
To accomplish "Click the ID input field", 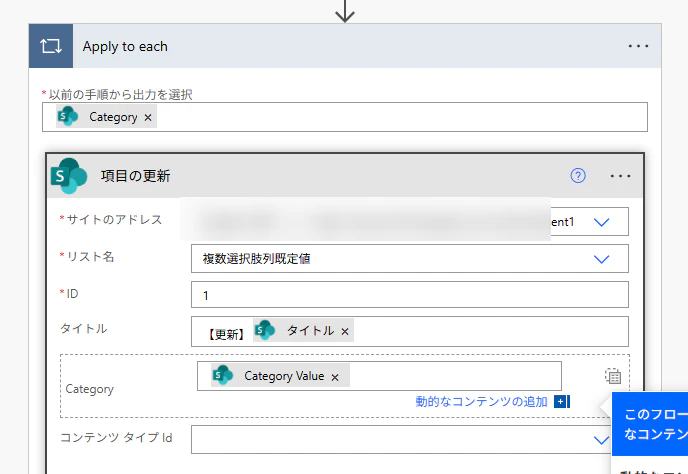I will point(410,295).
